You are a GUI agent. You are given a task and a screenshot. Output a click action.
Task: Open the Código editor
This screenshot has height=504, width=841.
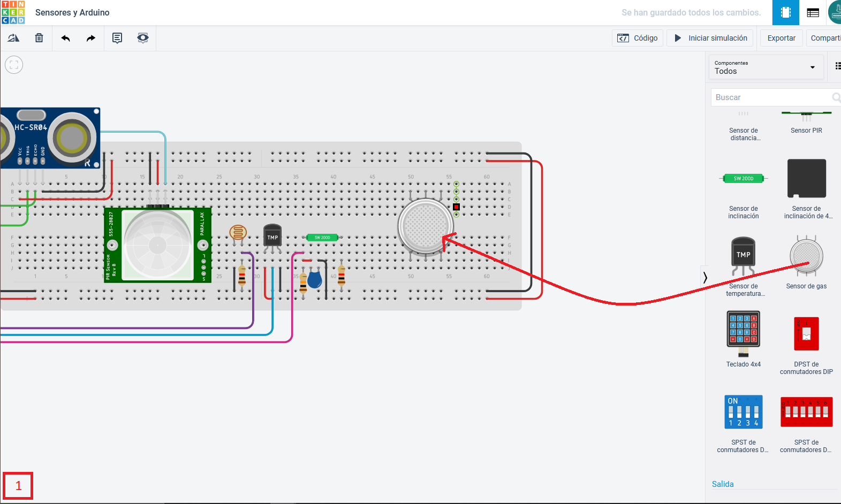(x=638, y=38)
